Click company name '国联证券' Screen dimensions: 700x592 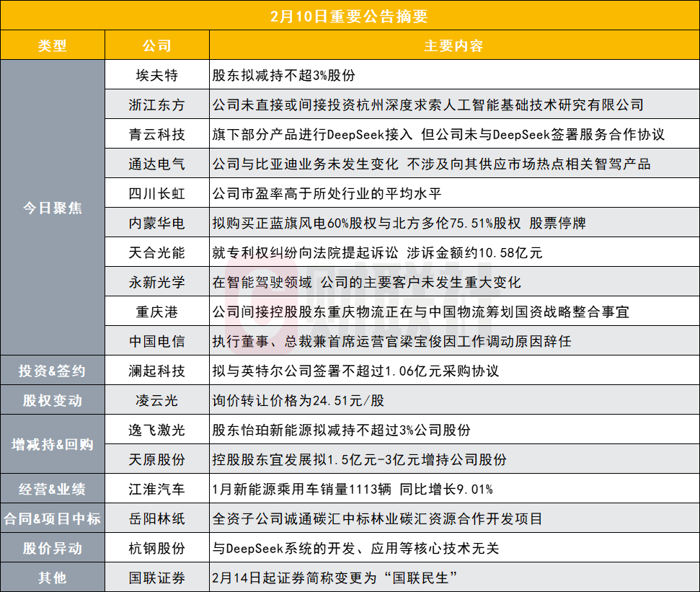(x=156, y=578)
